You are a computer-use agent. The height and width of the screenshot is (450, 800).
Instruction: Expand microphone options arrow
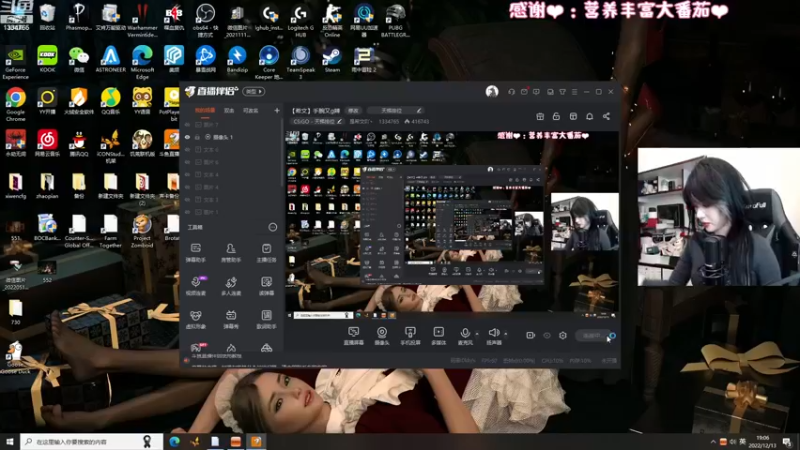pos(477,334)
